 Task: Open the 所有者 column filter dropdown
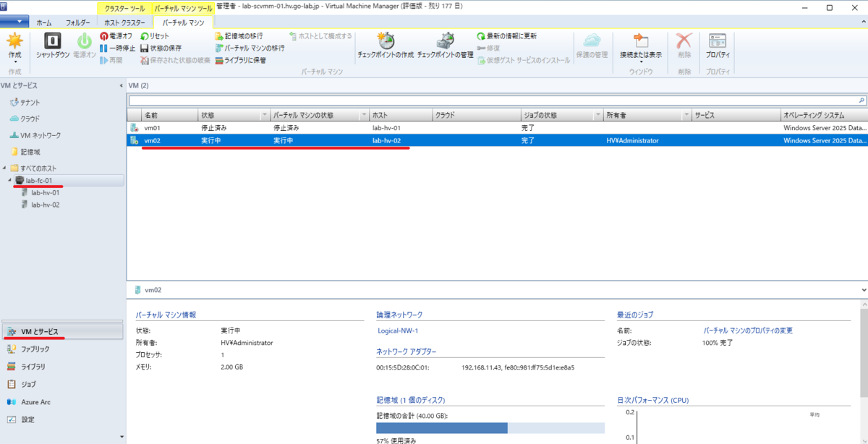686,115
